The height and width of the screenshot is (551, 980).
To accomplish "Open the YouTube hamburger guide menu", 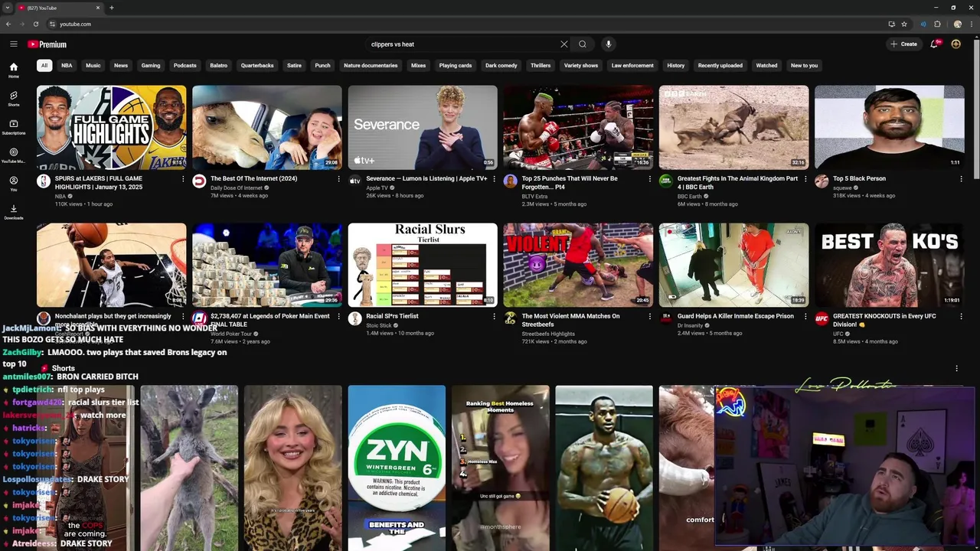I will point(13,44).
